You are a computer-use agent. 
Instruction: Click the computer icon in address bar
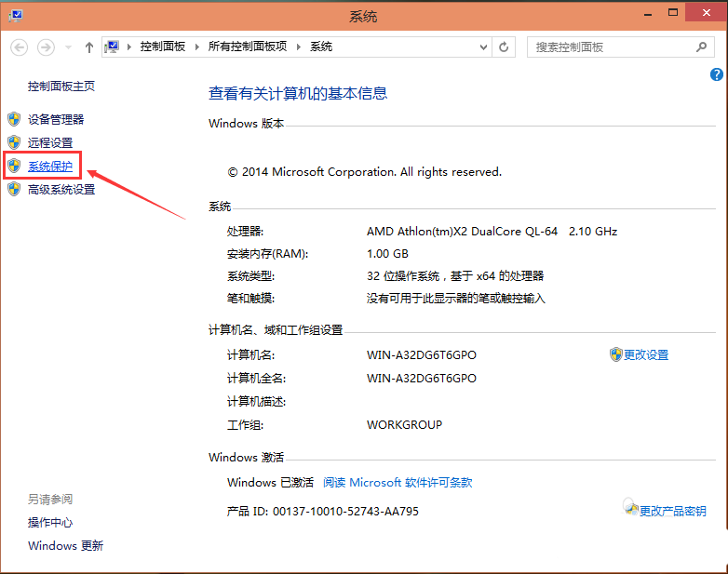(x=112, y=47)
